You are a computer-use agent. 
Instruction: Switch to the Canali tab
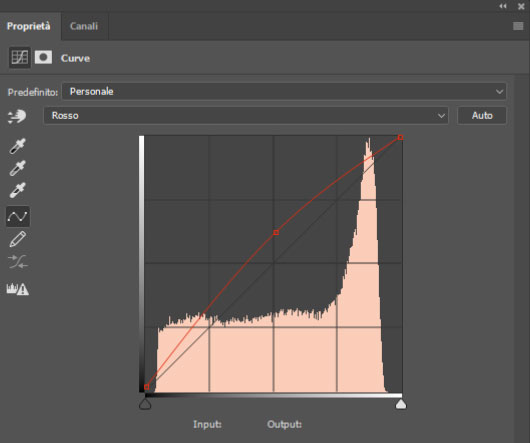[84, 26]
